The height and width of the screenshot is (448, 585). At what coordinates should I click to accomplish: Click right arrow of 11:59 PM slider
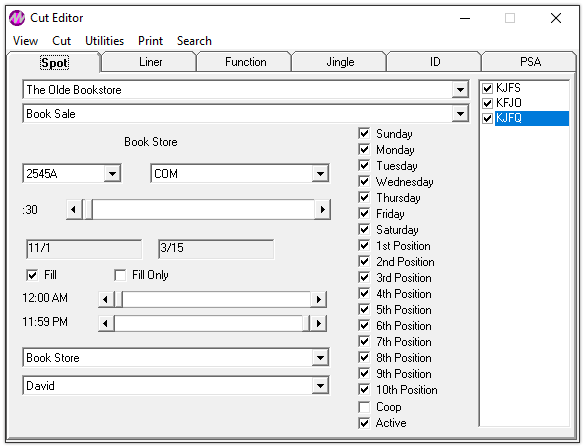319,323
